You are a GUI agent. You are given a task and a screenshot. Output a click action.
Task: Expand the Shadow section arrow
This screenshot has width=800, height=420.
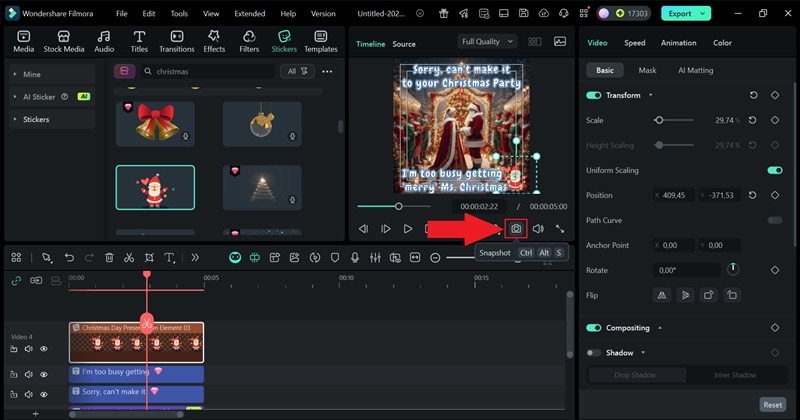click(643, 353)
